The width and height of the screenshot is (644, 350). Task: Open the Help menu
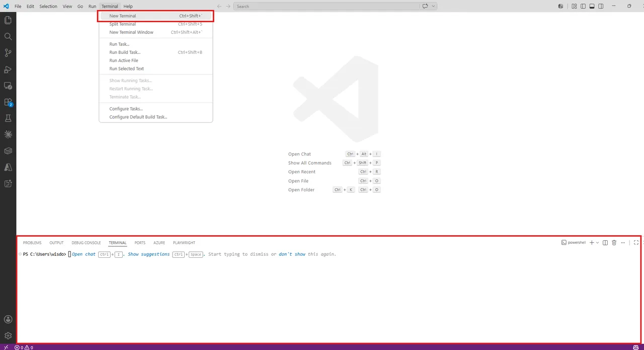(x=128, y=6)
